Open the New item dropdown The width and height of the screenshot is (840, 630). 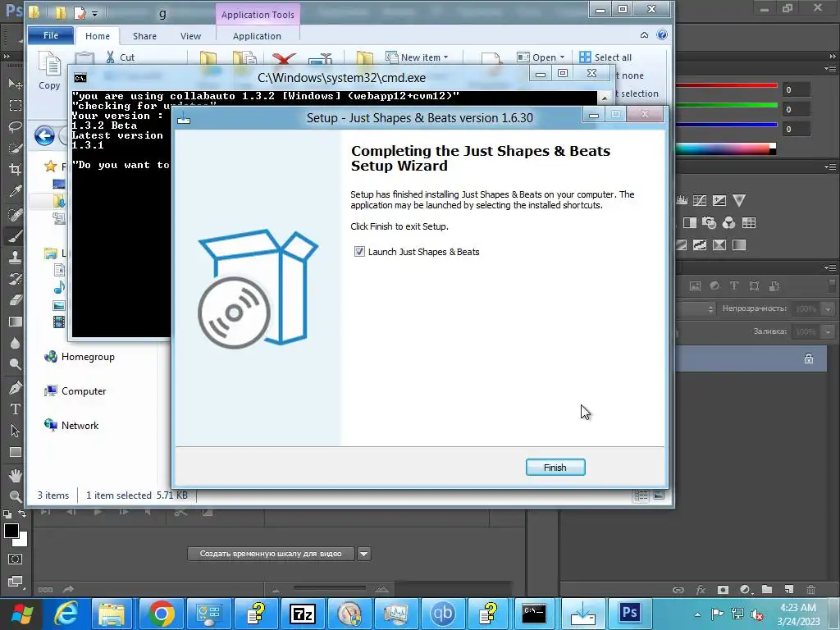[x=417, y=57]
